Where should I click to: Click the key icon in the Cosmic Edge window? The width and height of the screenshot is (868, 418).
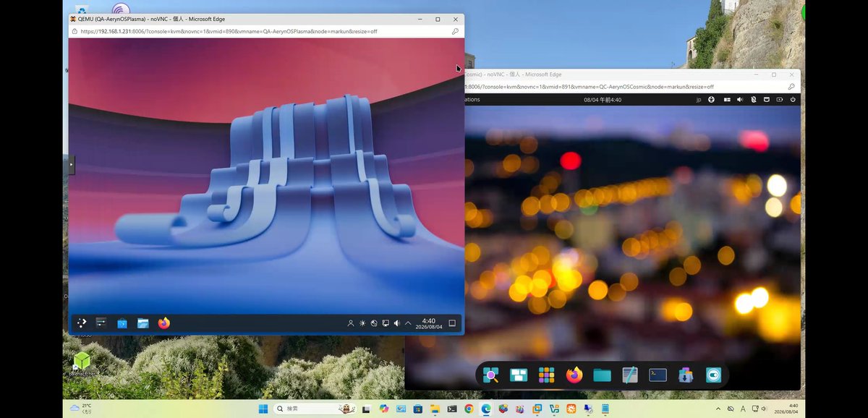(791, 87)
